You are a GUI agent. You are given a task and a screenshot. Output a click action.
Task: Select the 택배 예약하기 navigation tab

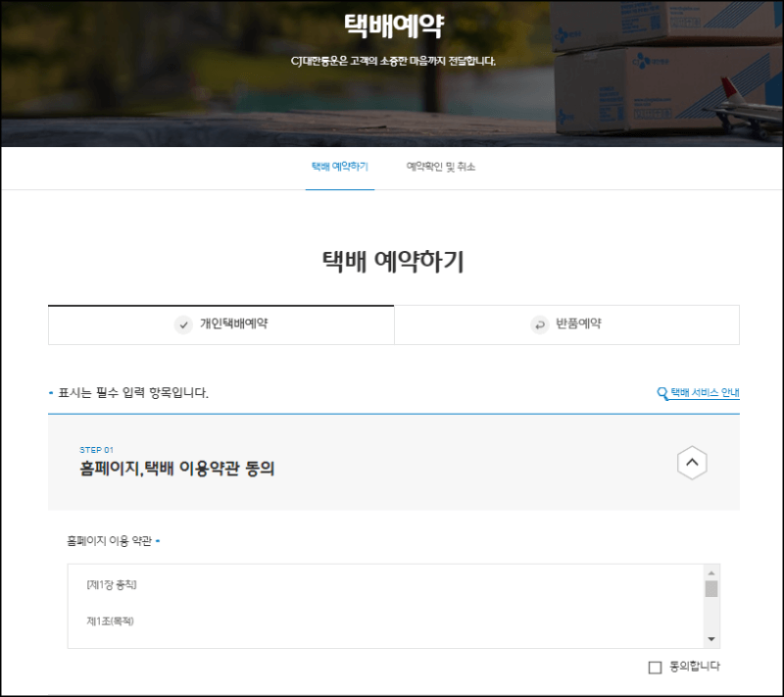(x=339, y=166)
